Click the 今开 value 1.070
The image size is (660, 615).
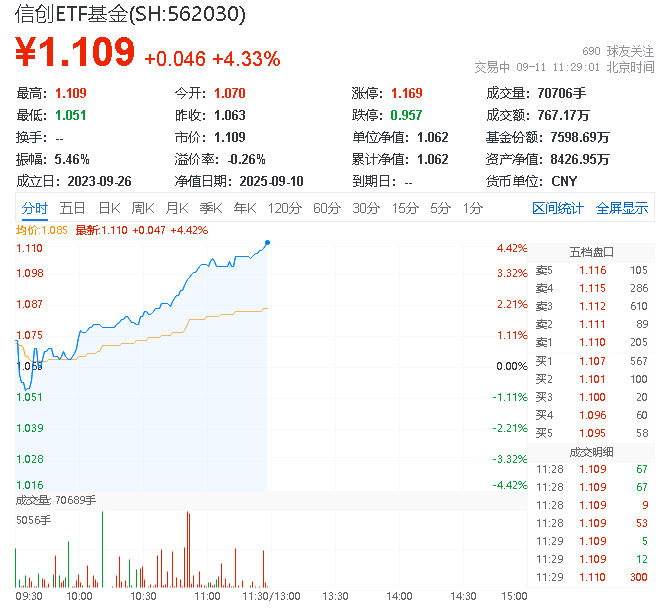pos(230,93)
